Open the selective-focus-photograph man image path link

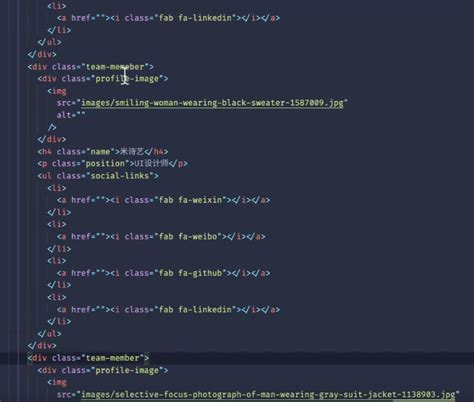tap(268, 395)
